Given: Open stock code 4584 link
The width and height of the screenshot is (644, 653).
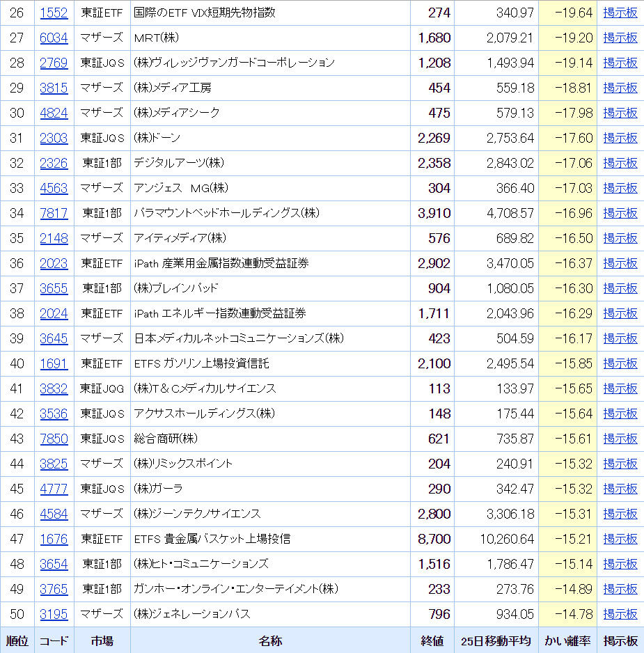Looking at the screenshot, I should click(54, 514).
